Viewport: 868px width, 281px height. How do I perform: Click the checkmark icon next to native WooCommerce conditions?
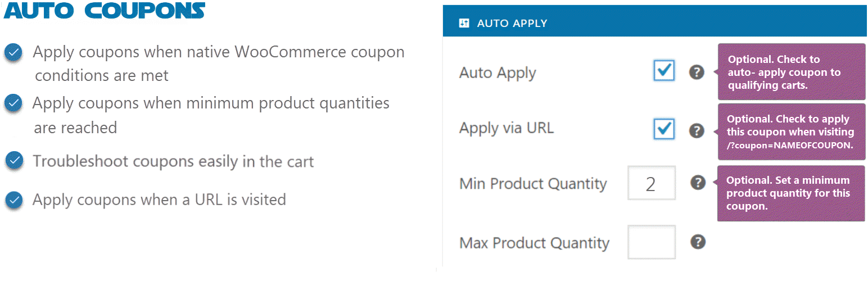(13, 53)
